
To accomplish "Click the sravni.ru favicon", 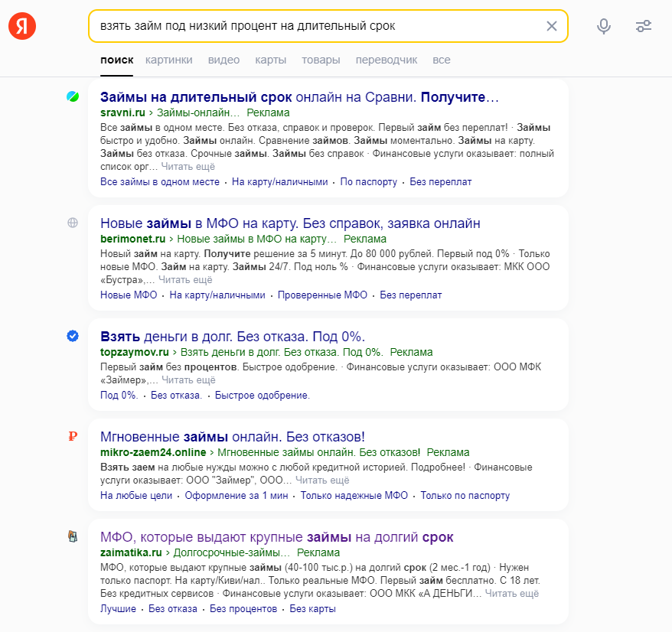I will tap(73, 97).
